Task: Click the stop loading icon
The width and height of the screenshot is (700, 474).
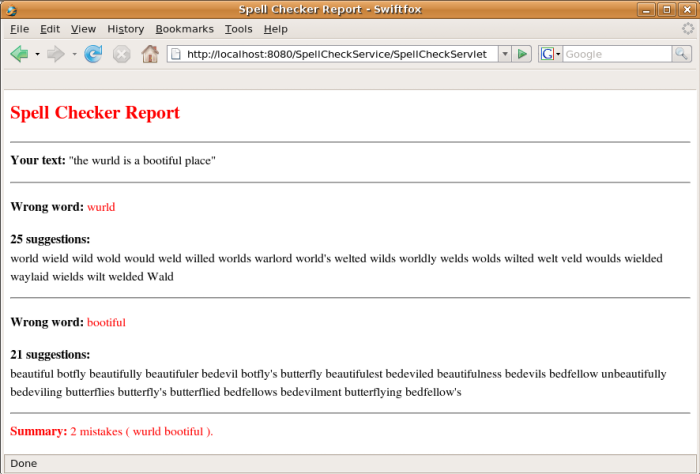Action: (121, 54)
